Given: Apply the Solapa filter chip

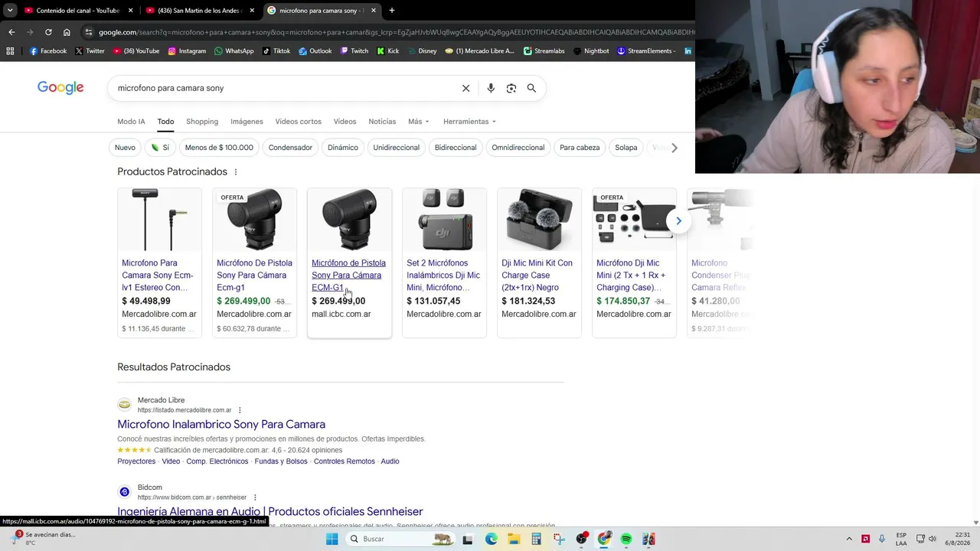Looking at the screenshot, I should click(626, 148).
